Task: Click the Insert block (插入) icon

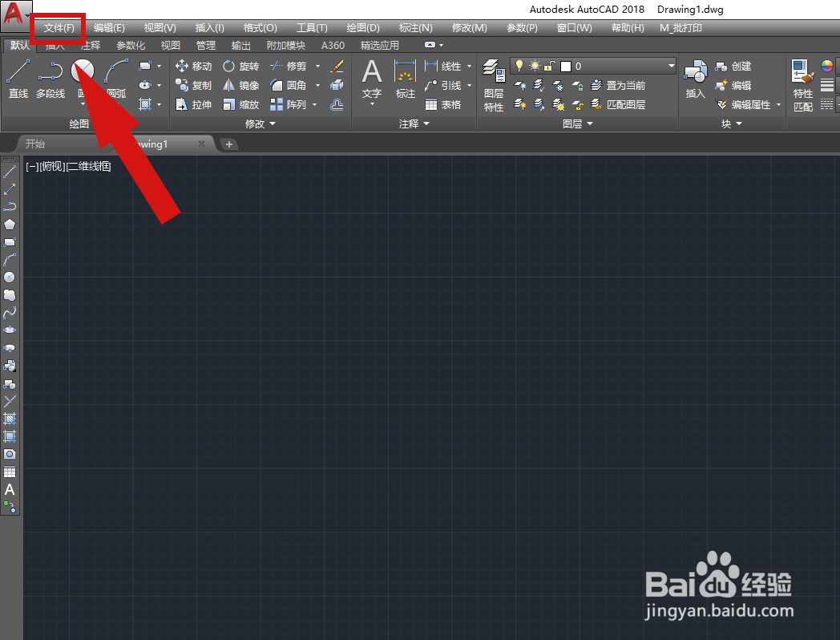Action: [696, 79]
